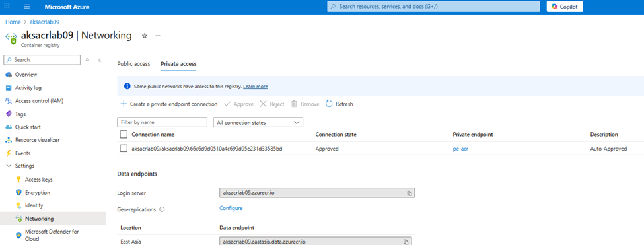
Task: Open the Azure portal hamburger menu
Action: 27,7
